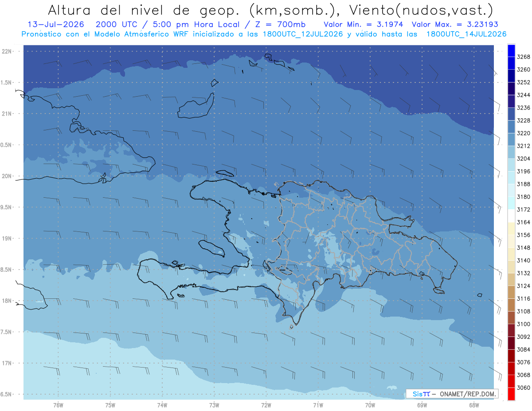
Task: Click the 'ONAMET/REP.DOM.' credit label
Action: point(468,394)
